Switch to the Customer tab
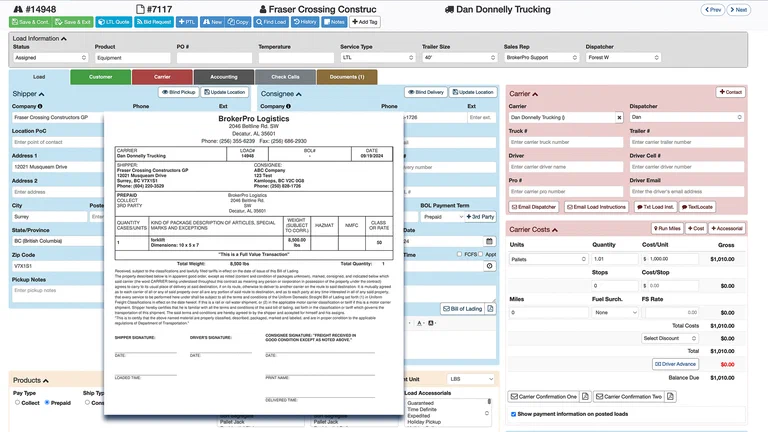The height and width of the screenshot is (432, 768). pyautogui.click(x=100, y=77)
